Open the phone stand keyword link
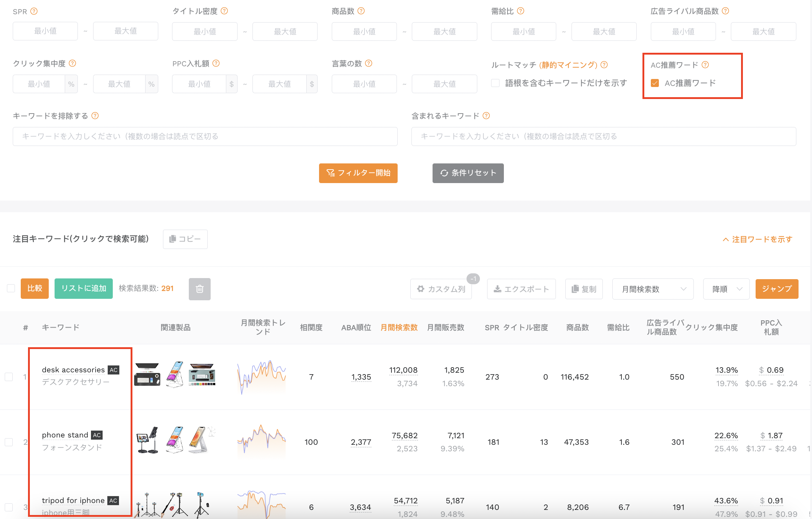This screenshot has width=812, height=519. (x=65, y=435)
